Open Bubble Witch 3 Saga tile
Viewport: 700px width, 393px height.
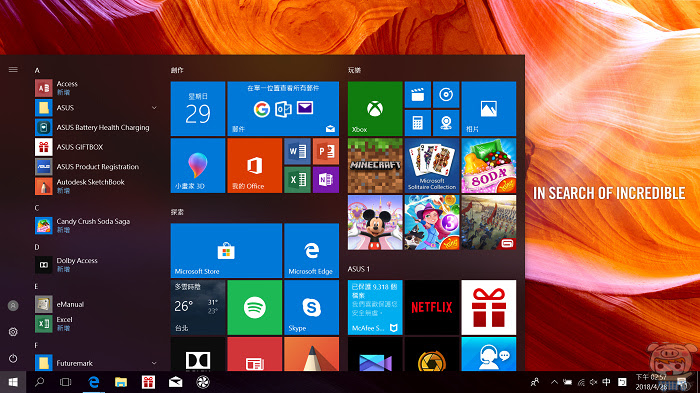[432, 222]
